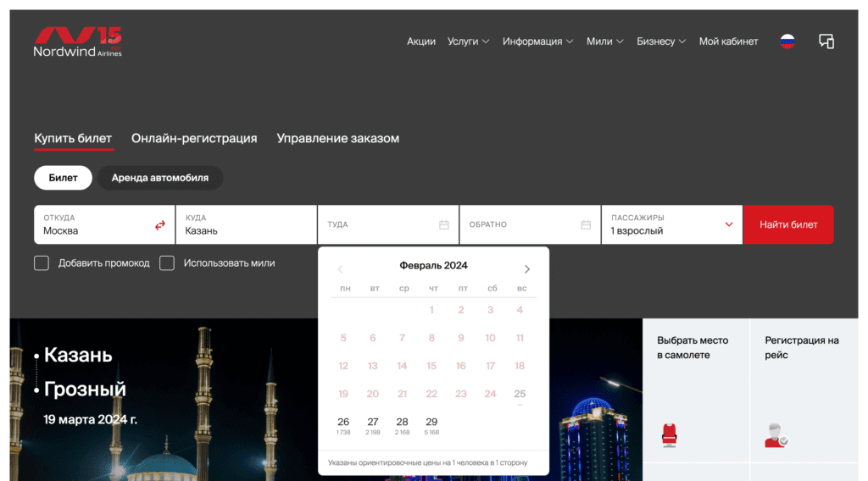Click the Грозный heading on the banner
The width and height of the screenshot is (868, 481).
tap(85, 390)
